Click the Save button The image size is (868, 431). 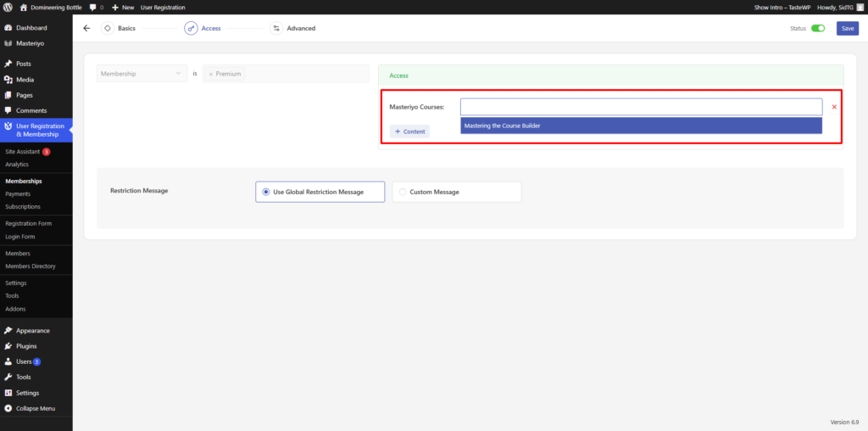point(847,28)
